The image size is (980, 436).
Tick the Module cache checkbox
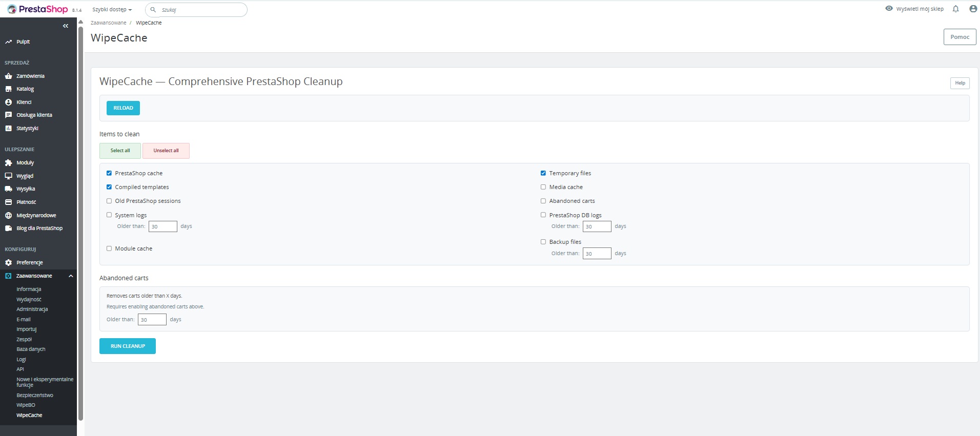pos(109,248)
